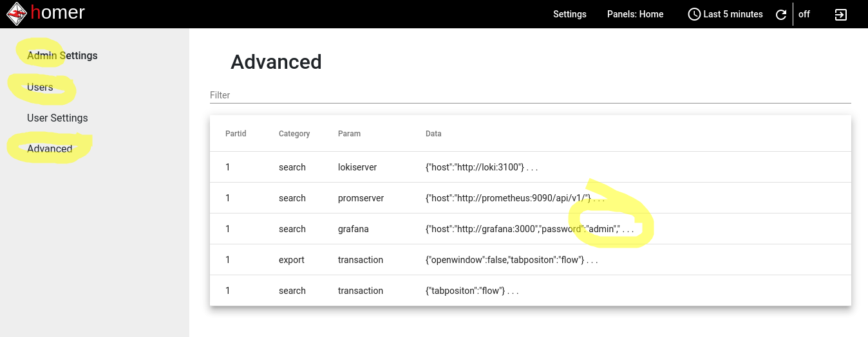Click the Data column header
The height and width of the screenshot is (337, 868).
pyautogui.click(x=433, y=134)
